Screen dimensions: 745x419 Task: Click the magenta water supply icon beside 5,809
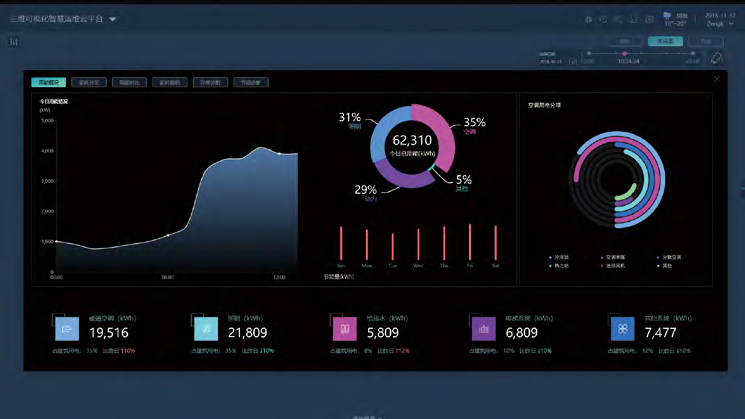347,329
